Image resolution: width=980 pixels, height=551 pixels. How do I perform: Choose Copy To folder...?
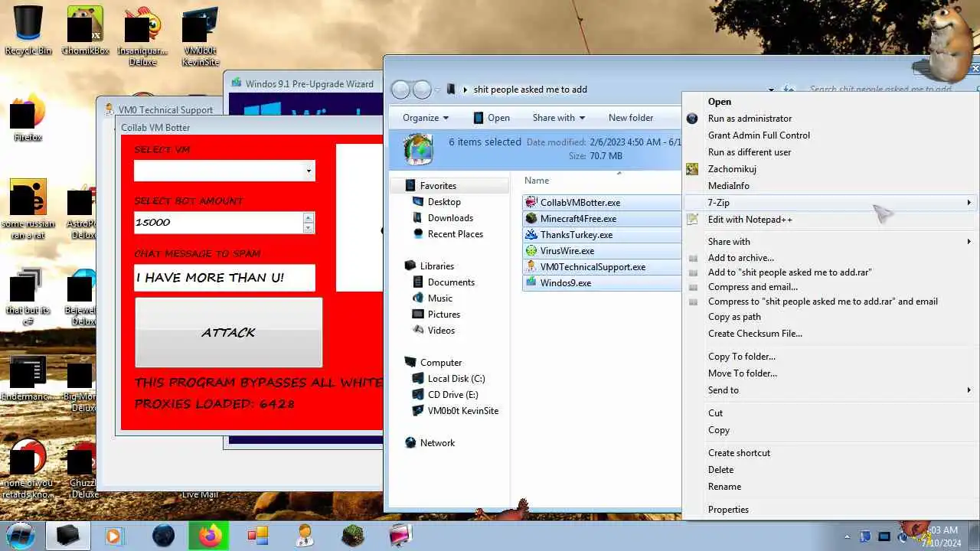coord(830,357)
